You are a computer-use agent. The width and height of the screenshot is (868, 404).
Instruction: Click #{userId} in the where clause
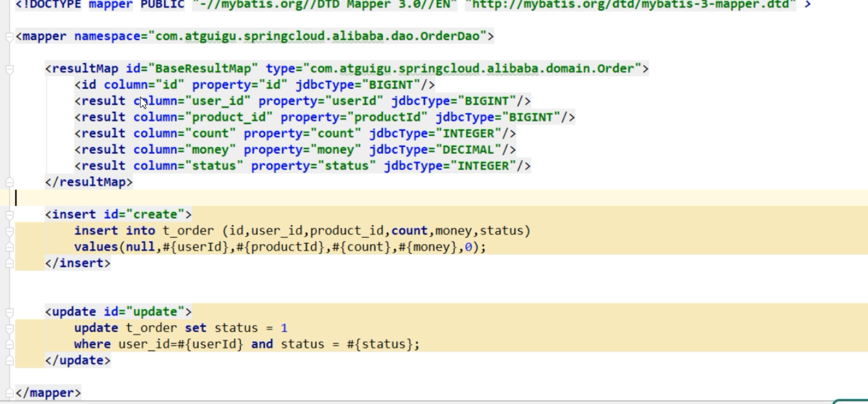tap(210, 345)
